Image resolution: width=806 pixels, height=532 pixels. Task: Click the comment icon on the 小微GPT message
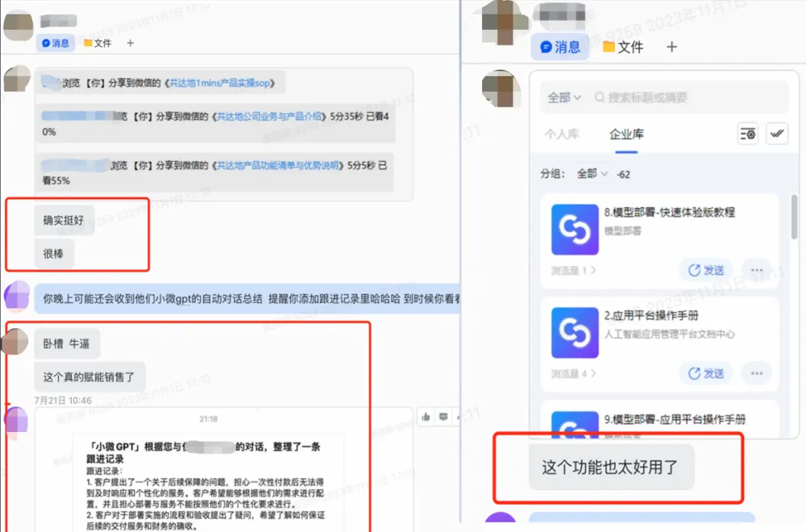click(442, 416)
